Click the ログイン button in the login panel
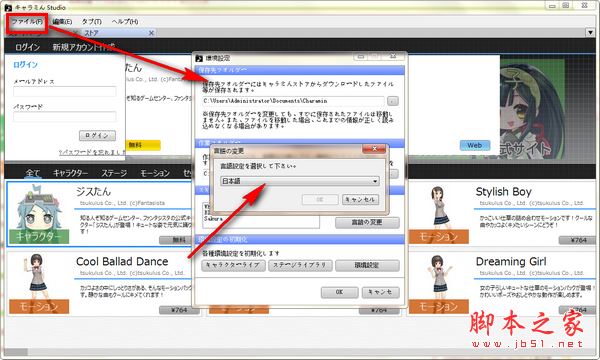 click(97, 135)
